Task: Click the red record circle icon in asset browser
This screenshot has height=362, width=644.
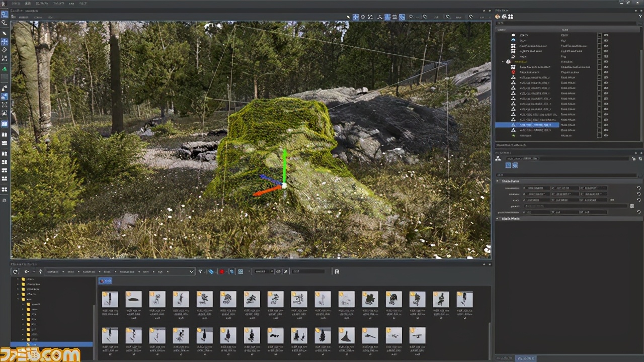Action: [222, 271]
